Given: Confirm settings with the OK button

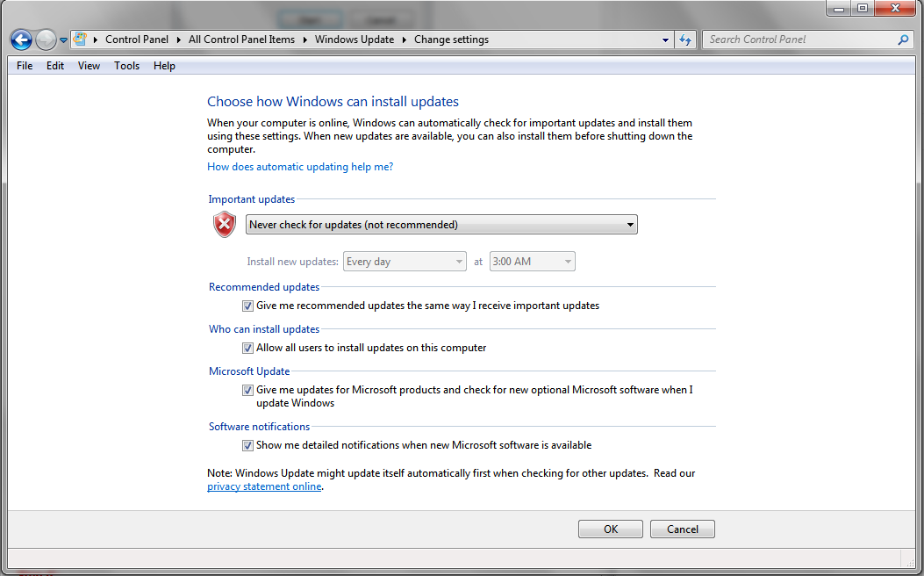Looking at the screenshot, I should [611, 529].
